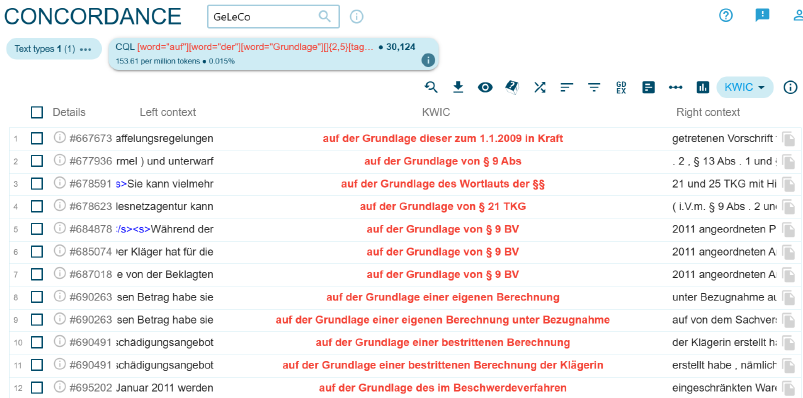Image resolution: width=803 pixels, height=398 pixels.
Task: Copy line 1 with copy icon
Action: [x=789, y=139]
